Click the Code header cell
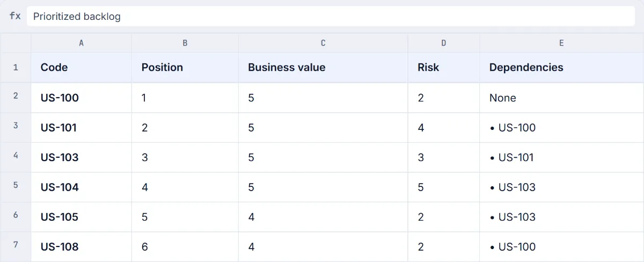Viewport: 644px width, 262px height. click(x=81, y=68)
